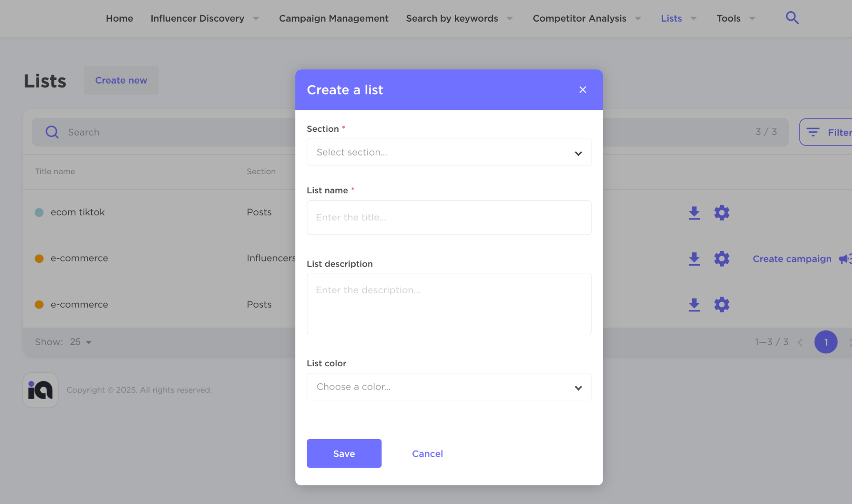Close the Create a list dialog
The image size is (852, 504).
coord(582,90)
